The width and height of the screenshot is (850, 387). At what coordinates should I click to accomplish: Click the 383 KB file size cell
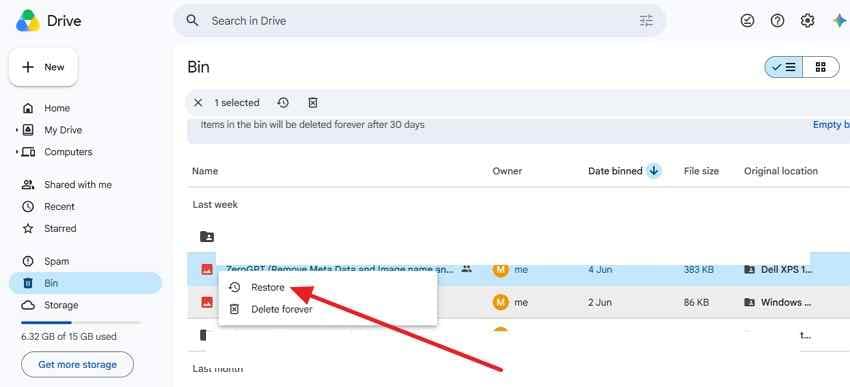pyautogui.click(x=699, y=269)
